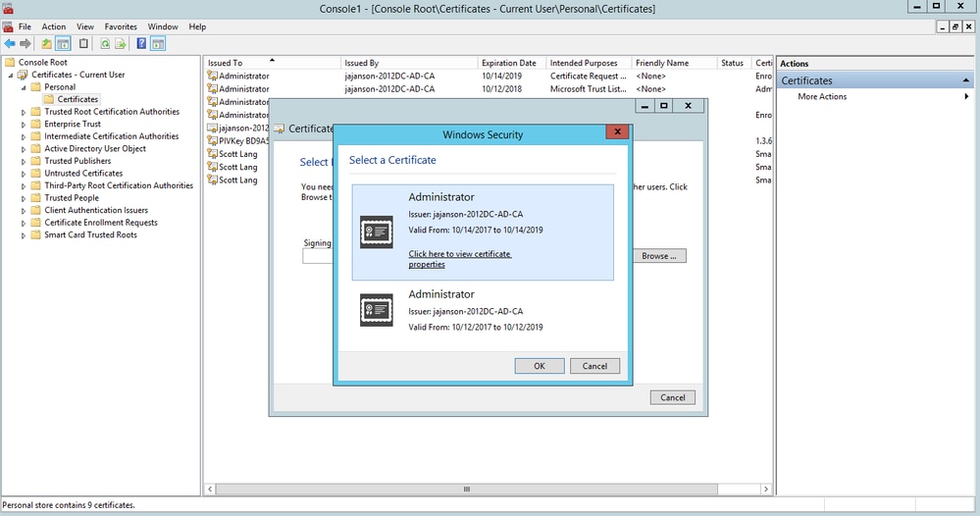Click certificate image for Administrator valid from 10/12/2017

point(377,310)
